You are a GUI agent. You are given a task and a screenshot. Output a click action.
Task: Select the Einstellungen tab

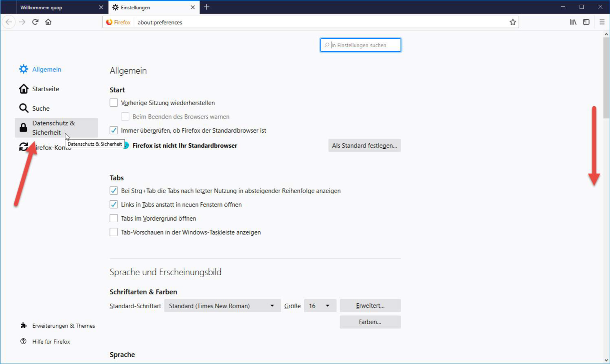click(x=154, y=7)
